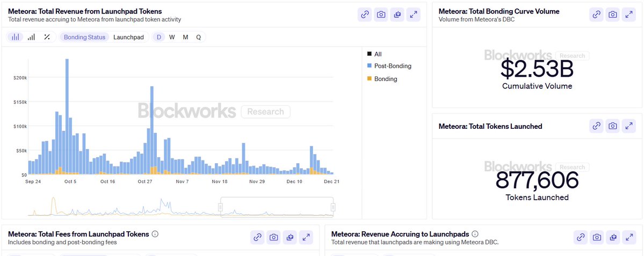Image resolution: width=644 pixels, height=256 pixels.
Task: Copy link for Total Tokens Launched card
Action: tap(596, 126)
